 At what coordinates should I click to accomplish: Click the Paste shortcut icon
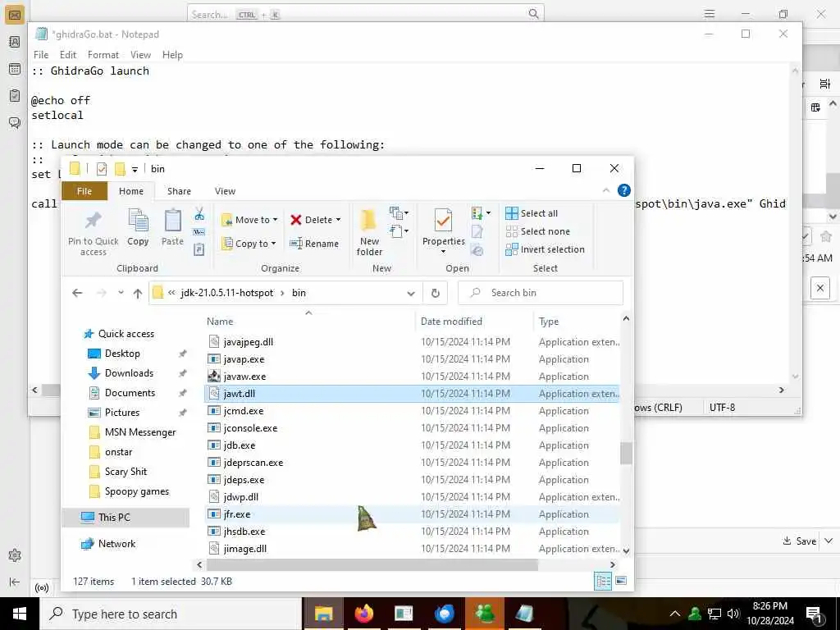[x=199, y=249]
